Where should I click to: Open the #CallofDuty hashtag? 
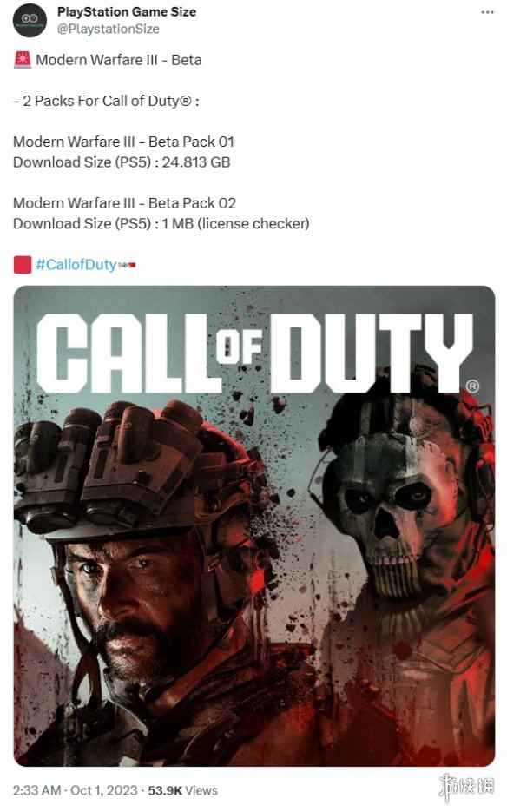76,265
